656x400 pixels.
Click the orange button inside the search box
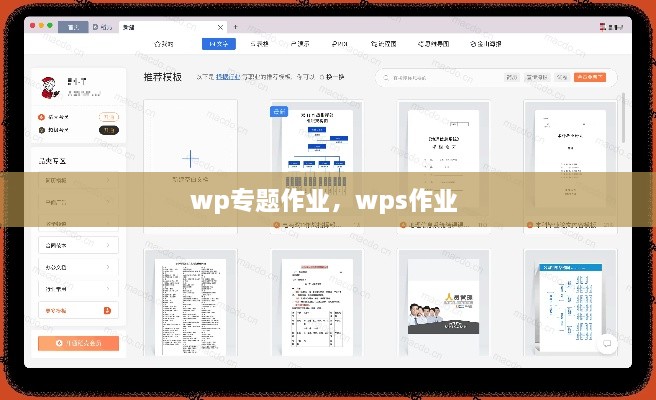(590, 77)
